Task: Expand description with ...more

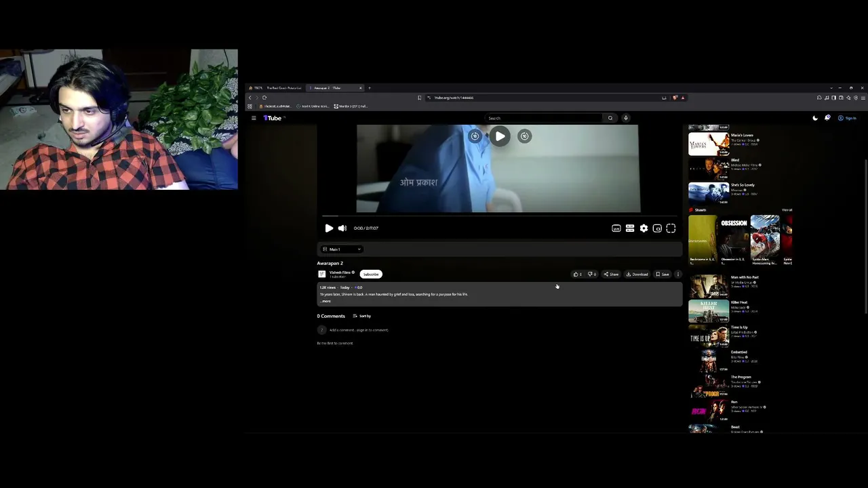Action: 326,301
